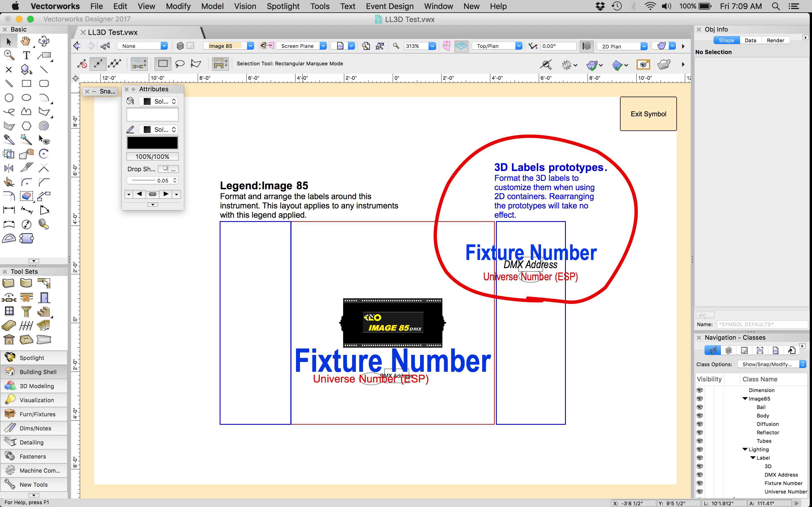Select the Tape Measure tool
Screen dimensions: 812x507
(x=44, y=224)
